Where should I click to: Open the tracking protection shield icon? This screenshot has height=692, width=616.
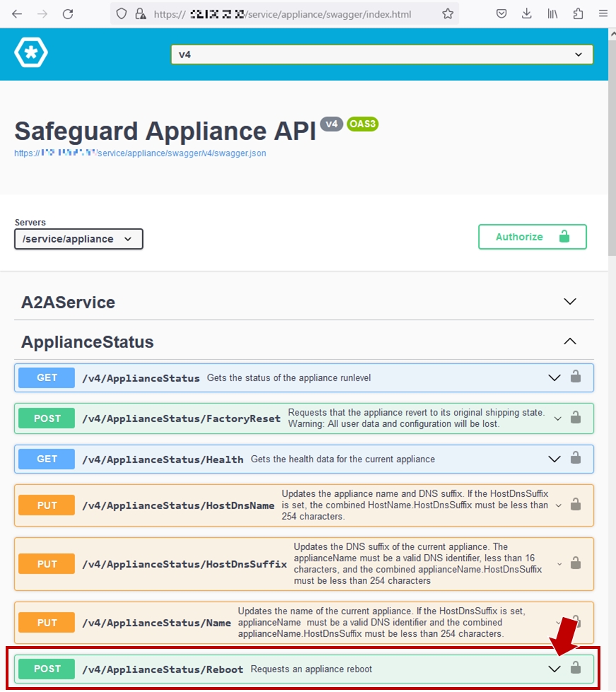(122, 14)
